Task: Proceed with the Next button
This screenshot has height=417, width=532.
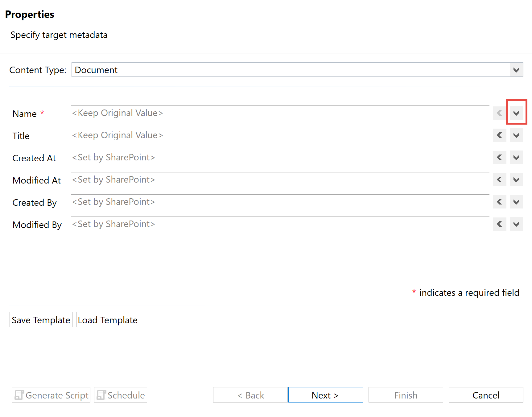Action: point(325,395)
